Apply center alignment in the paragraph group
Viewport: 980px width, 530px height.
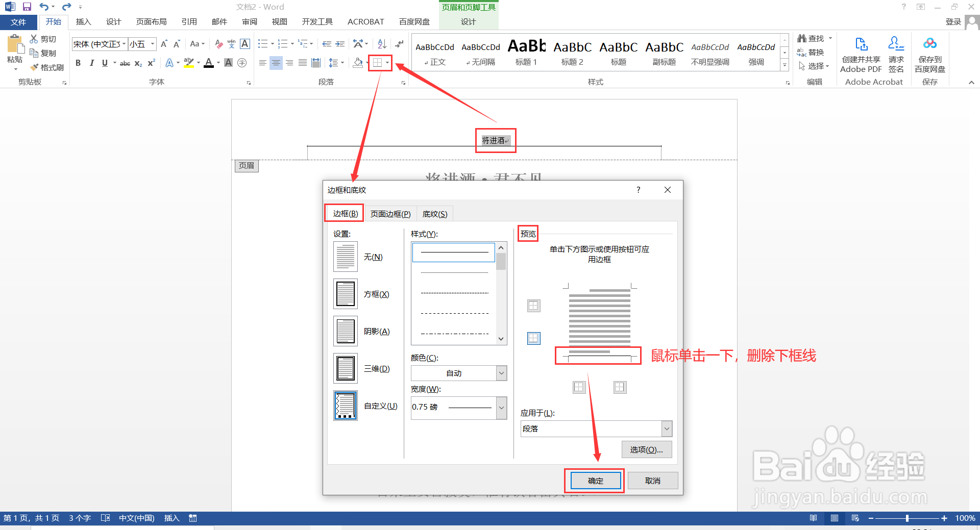point(276,63)
